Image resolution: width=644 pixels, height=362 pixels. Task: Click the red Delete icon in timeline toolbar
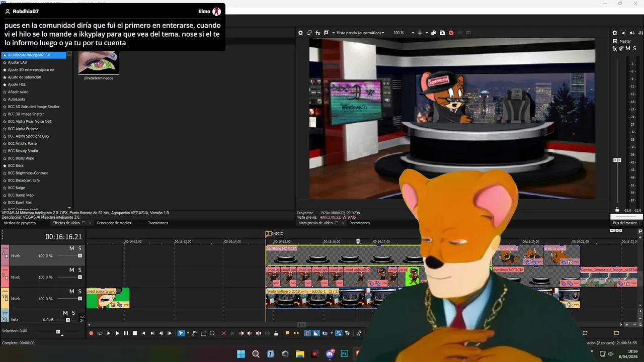tap(223, 333)
